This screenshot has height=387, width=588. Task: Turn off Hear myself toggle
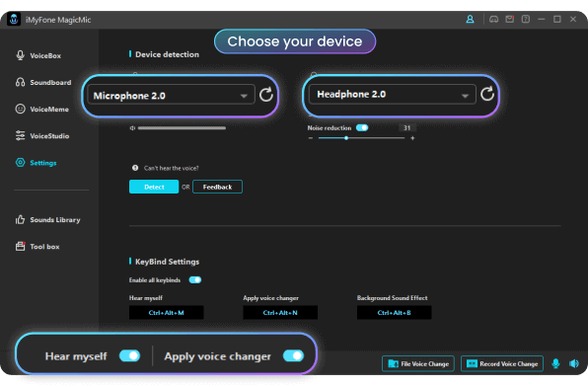130,355
